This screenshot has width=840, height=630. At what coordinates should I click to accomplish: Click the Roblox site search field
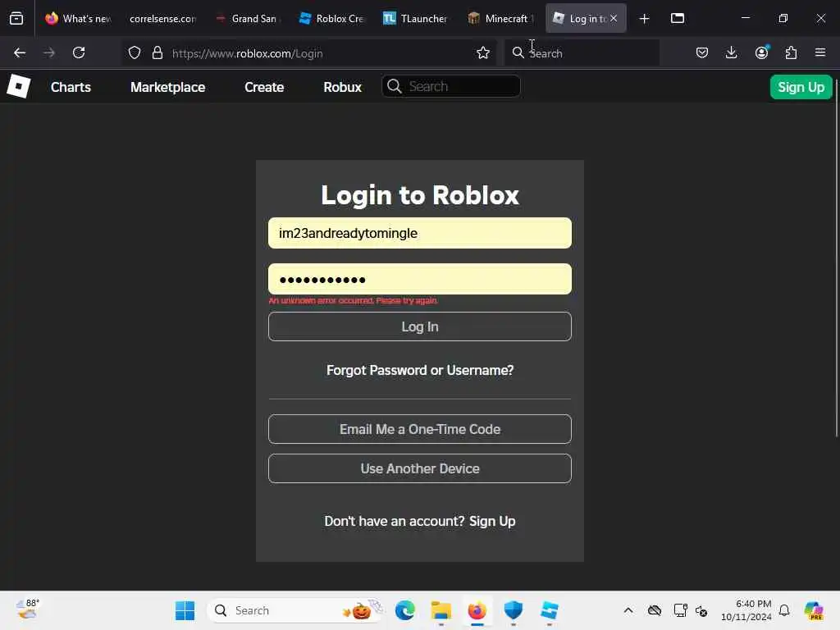(x=451, y=86)
